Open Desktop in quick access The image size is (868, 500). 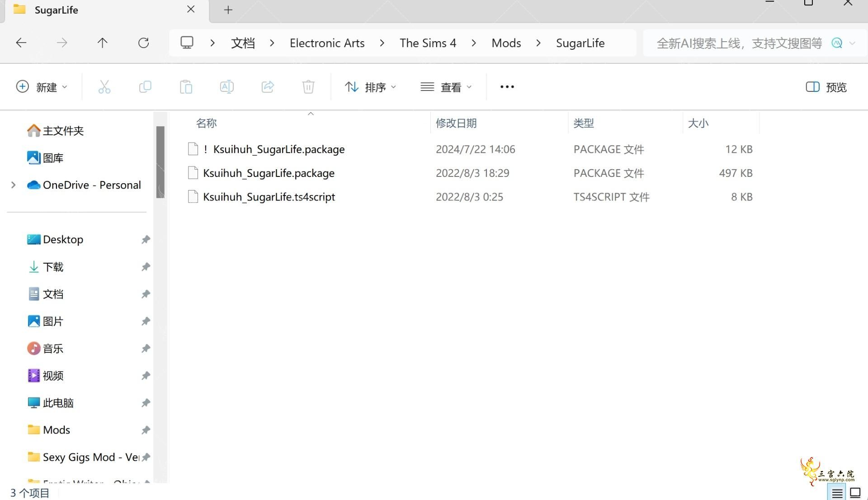[55, 239]
